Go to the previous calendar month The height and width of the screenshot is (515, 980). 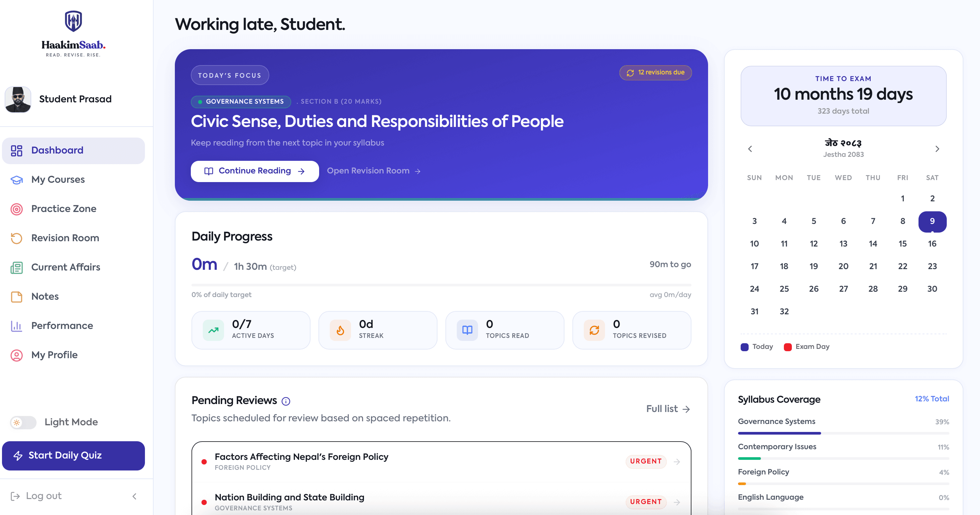(x=750, y=149)
